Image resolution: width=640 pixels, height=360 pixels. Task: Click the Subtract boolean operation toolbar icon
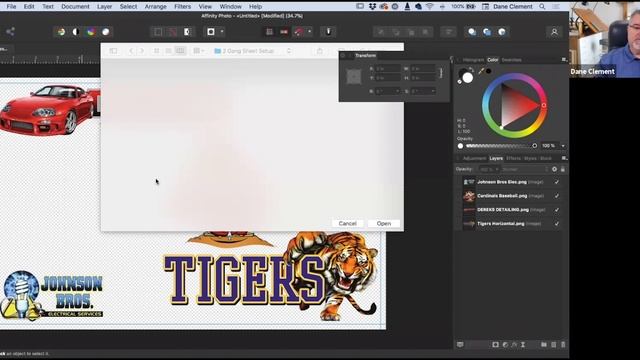tap(487, 32)
